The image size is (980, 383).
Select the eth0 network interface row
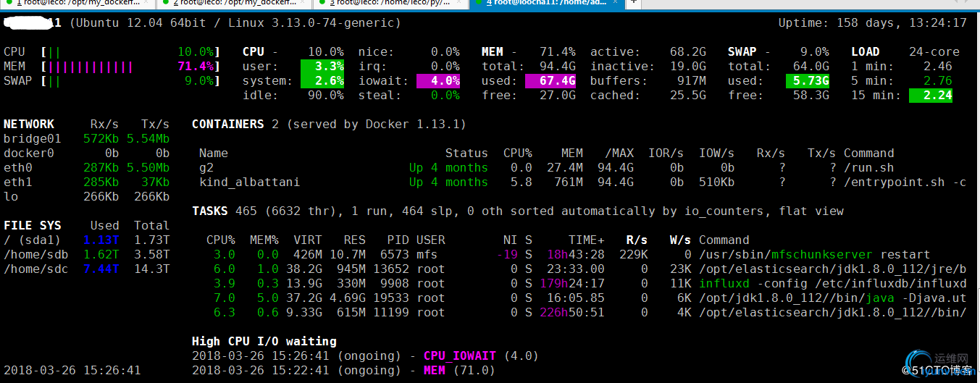pyautogui.click(x=87, y=168)
